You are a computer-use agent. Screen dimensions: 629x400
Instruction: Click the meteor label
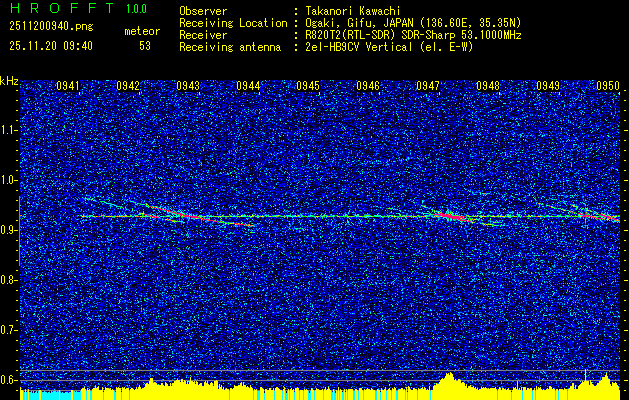coord(142,31)
